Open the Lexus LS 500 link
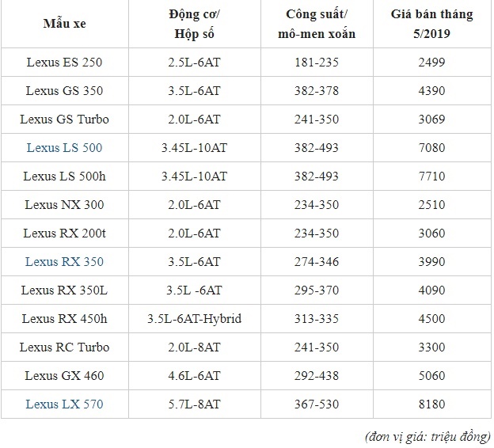This screenshot has width=494, height=448. point(64,148)
